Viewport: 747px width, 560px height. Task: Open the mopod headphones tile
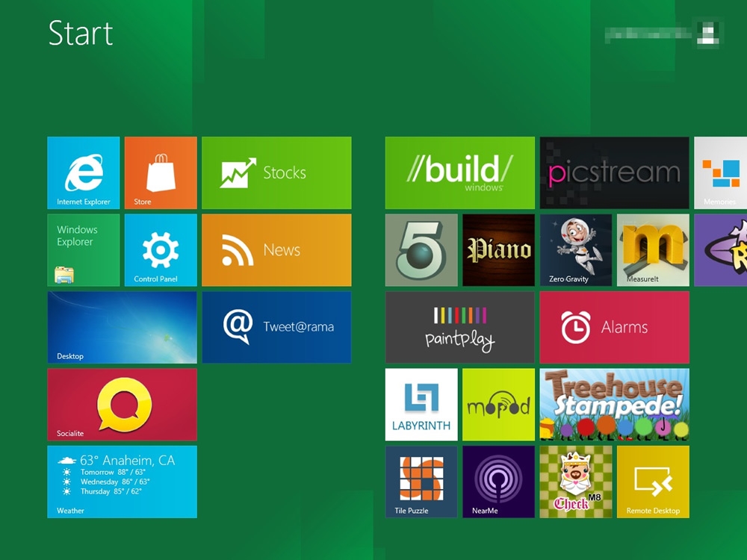[498, 404]
